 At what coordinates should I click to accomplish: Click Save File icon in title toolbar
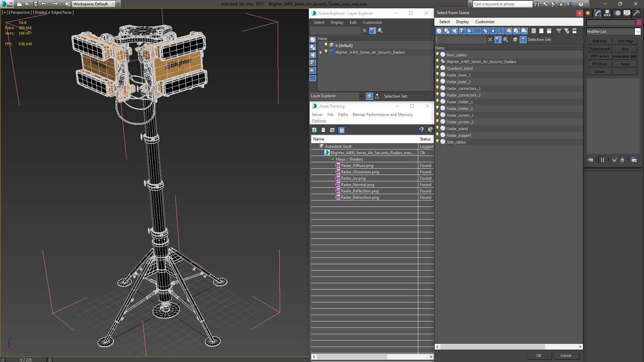(x=35, y=4)
